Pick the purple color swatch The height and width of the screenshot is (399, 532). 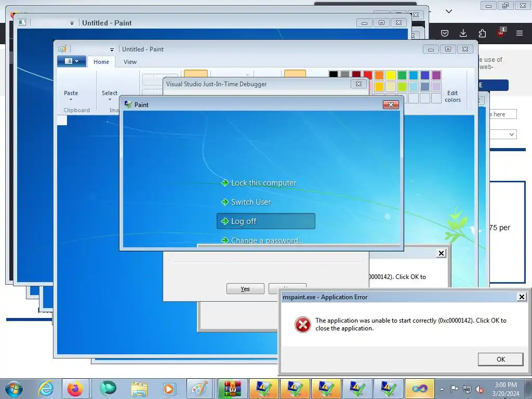pos(436,75)
